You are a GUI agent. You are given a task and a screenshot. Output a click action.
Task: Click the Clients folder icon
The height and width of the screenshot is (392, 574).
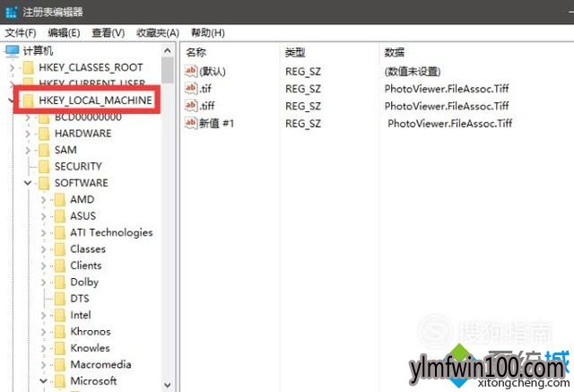pyautogui.click(x=60, y=266)
